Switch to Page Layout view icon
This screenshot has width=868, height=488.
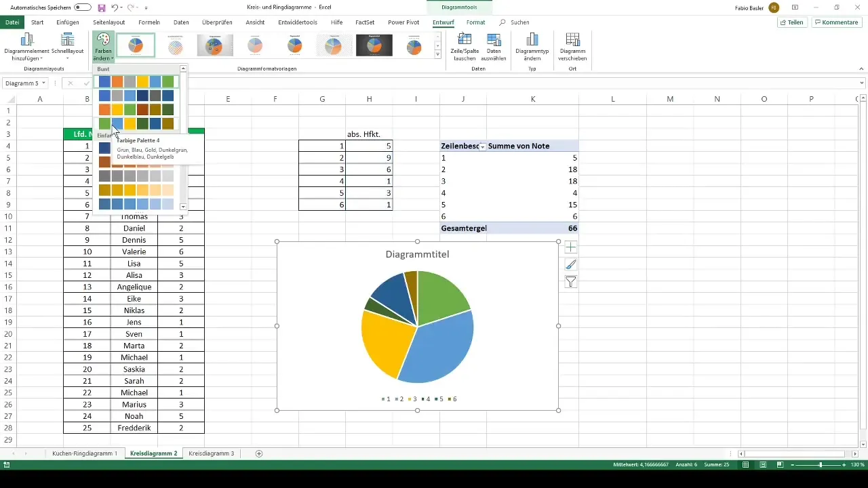click(763, 465)
